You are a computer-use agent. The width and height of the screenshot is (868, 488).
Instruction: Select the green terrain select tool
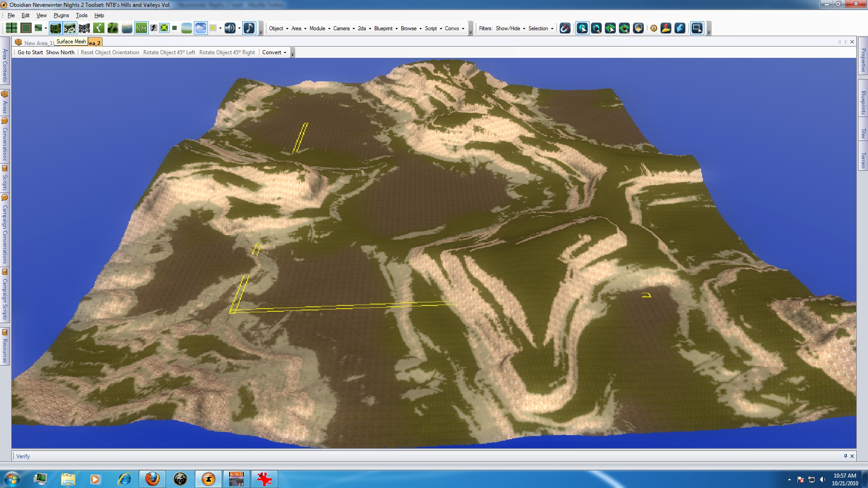coord(610,28)
